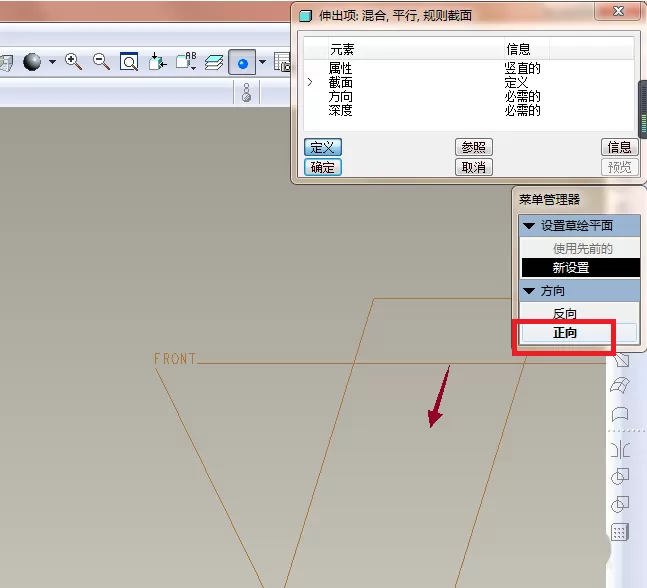647x588 pixels.
Task: Open the dropdown arrow beside the shading sphere
Action: click(x=52, y=62)
